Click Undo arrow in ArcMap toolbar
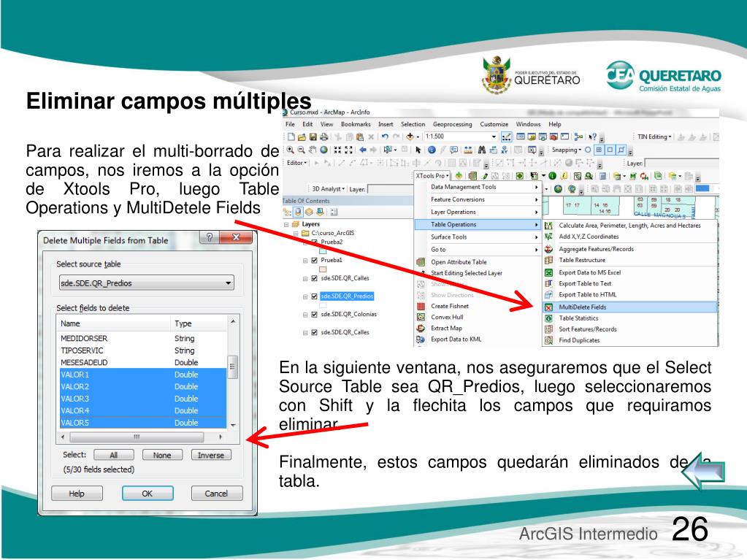Image resolution: width=747 pixels, height=560 pixels. tap(385, 137)
